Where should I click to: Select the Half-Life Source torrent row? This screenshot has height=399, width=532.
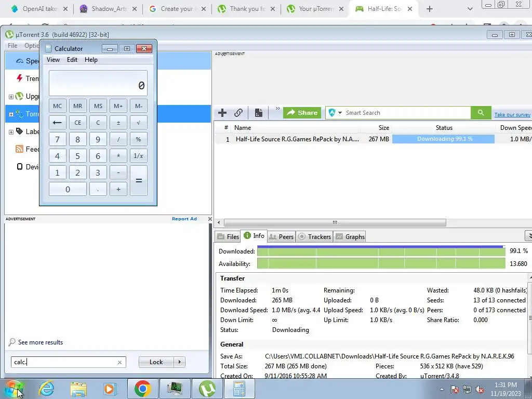point(373,139)
